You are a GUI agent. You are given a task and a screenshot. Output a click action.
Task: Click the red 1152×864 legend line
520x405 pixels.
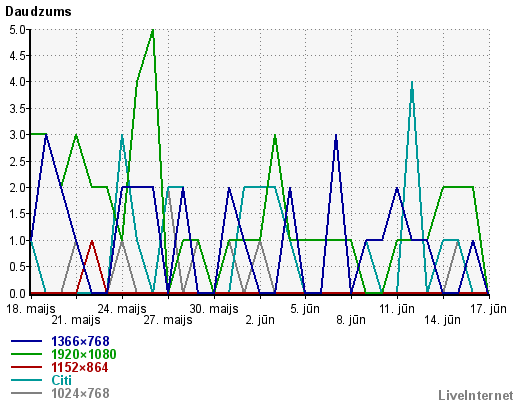pyautogui.click(x=27, y=367)
